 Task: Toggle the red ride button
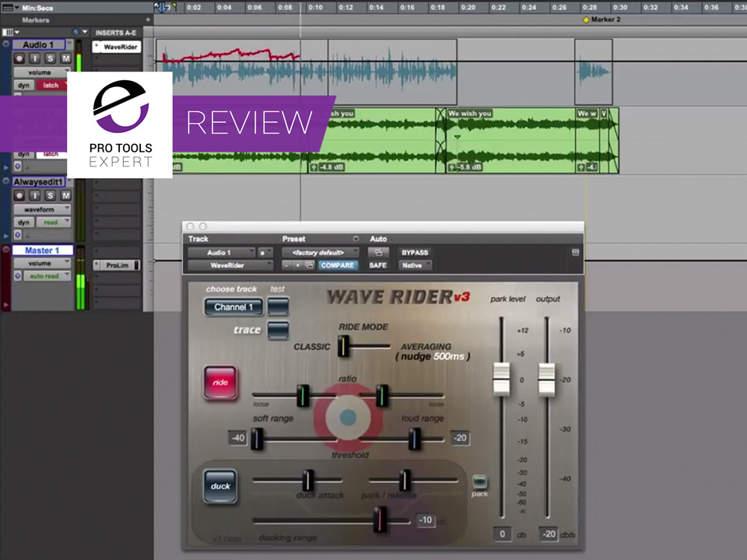coord(220,383)
